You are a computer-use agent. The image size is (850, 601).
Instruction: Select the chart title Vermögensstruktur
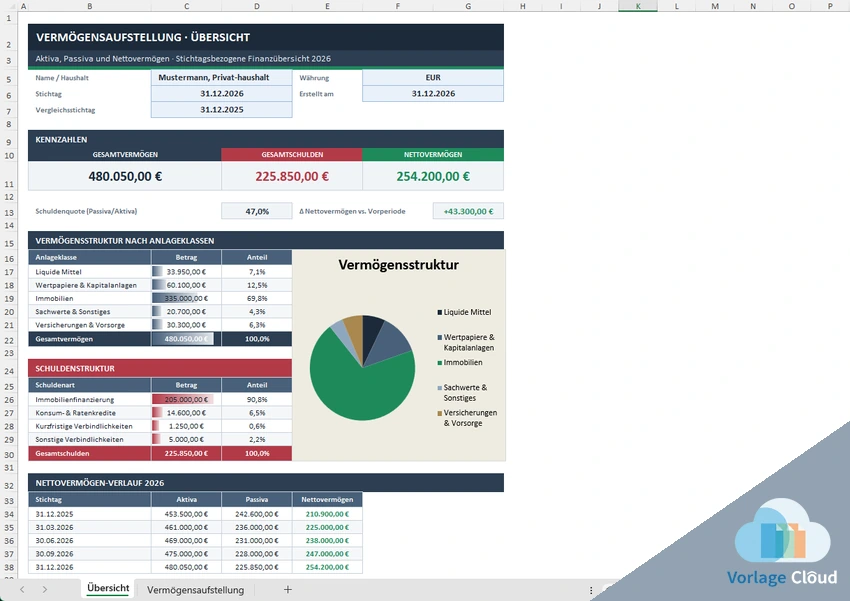(x=398, y=265)
